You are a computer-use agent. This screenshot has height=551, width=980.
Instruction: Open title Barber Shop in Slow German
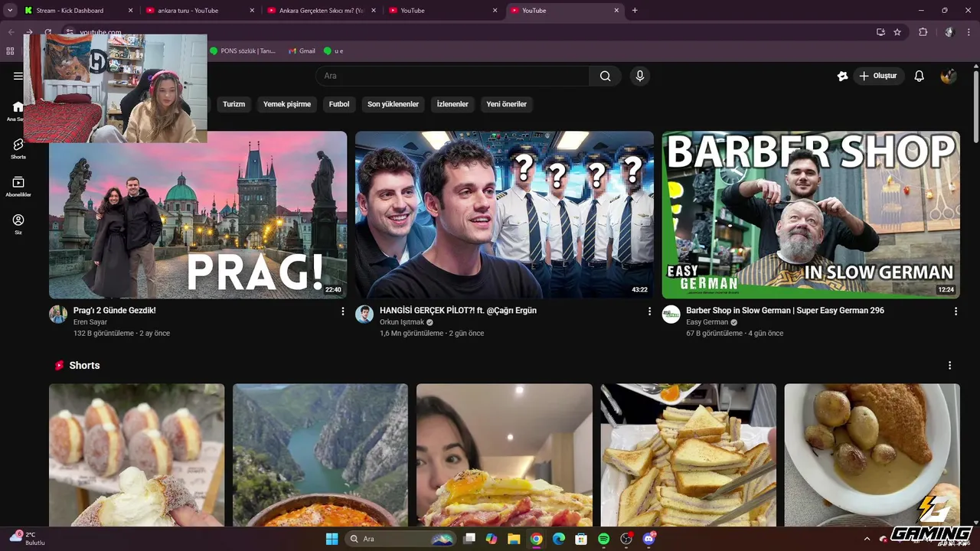pyautogui.click(x=785, y=311)
